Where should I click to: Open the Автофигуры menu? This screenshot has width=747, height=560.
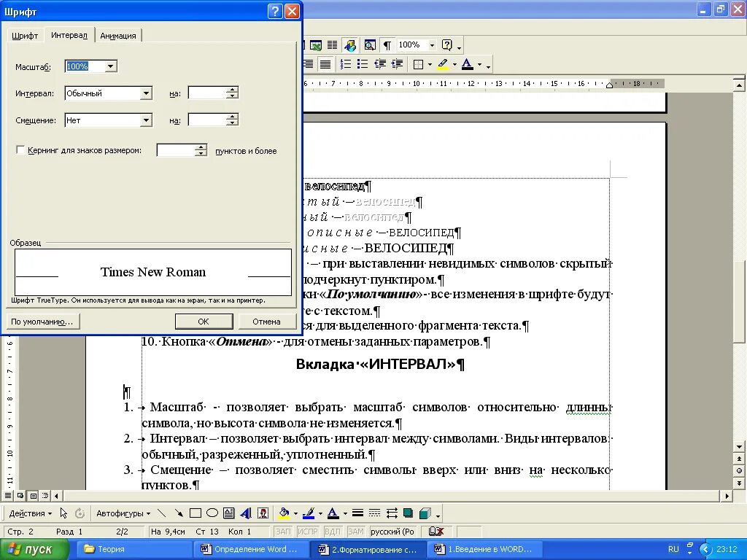pos(123,513)
